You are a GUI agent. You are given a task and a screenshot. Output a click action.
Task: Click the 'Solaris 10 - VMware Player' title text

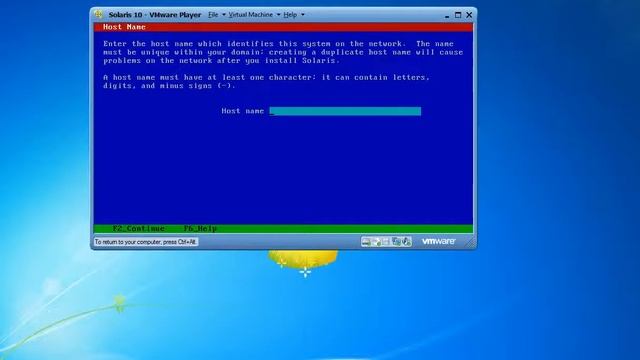click(x=155, y=15)
